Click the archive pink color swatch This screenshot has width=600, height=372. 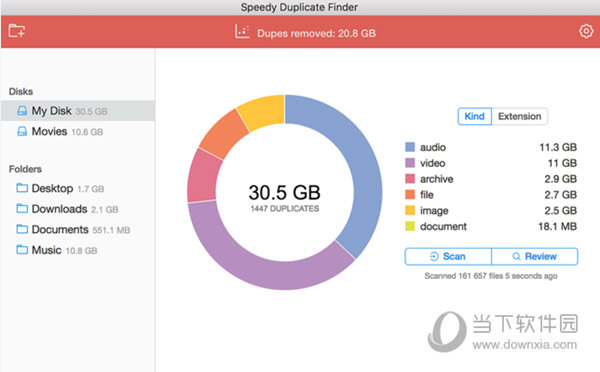[410, 179]
